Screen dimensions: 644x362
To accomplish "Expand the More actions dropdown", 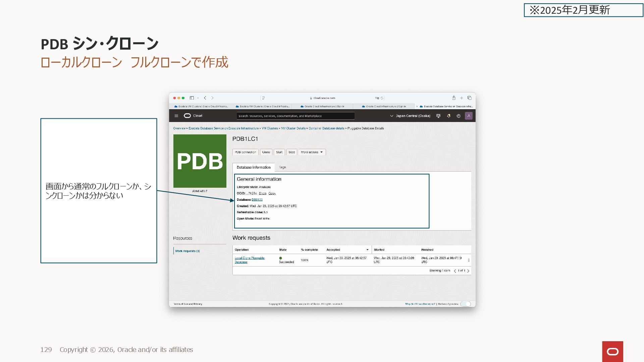I will coord(312,152).
